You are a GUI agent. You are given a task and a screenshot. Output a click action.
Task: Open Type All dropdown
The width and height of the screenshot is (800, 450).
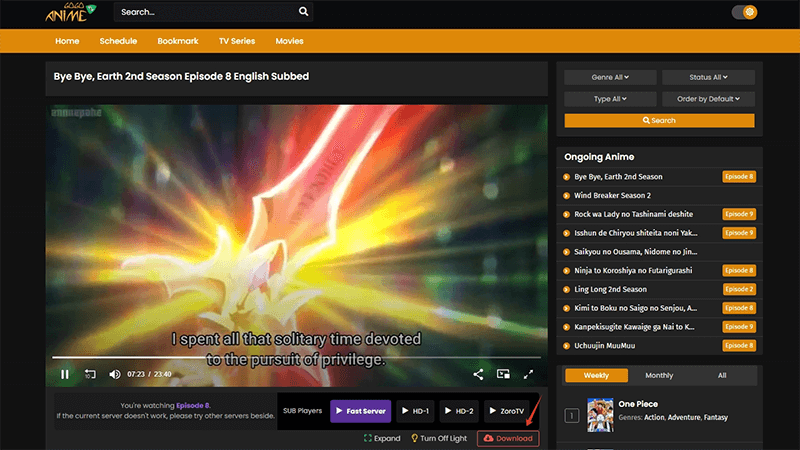(x=610, y=99)
